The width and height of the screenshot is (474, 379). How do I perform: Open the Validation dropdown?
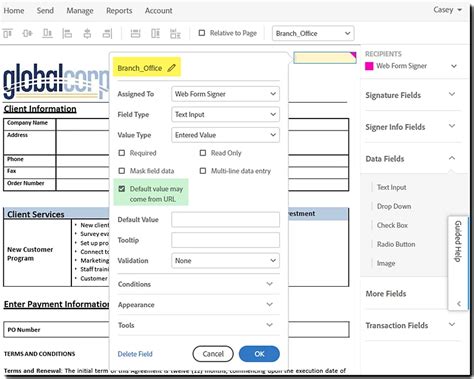pos(225,261)
